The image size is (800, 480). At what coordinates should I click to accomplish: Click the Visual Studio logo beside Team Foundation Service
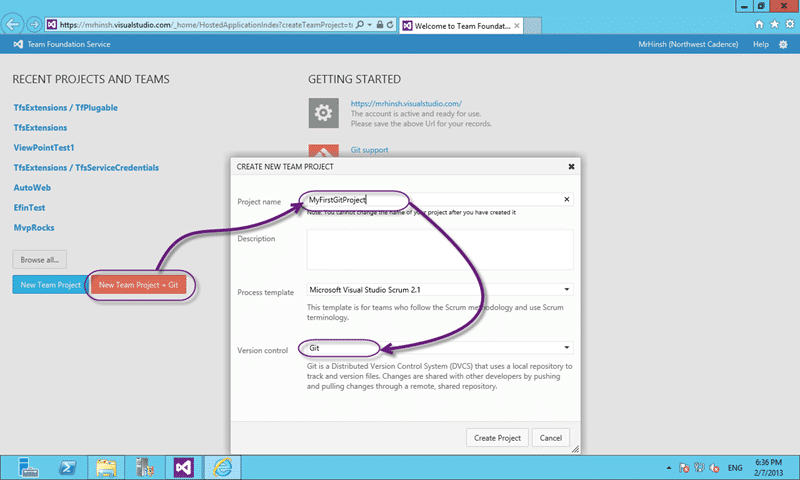[18, 44]
